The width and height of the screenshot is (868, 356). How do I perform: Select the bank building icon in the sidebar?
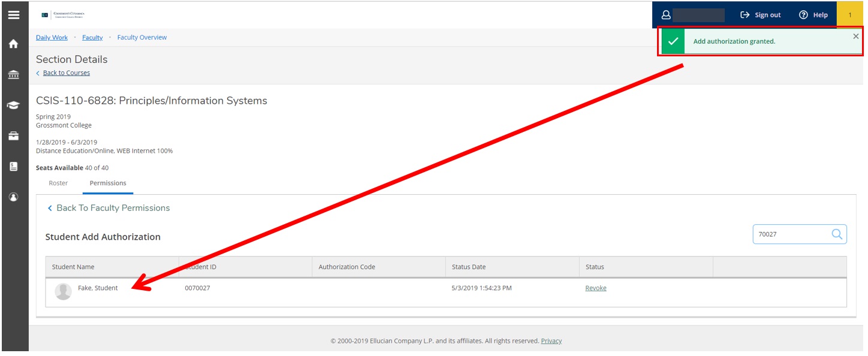14,74
